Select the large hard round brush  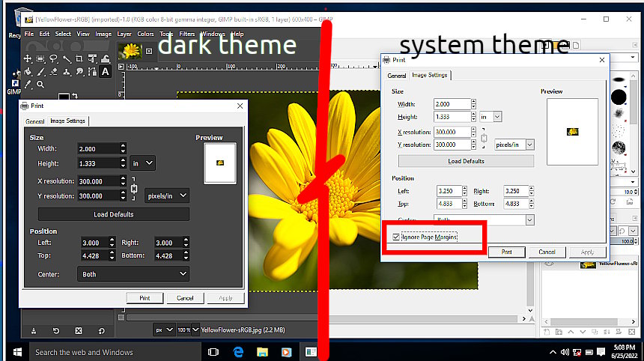pyautogui.click(x=619, y=97)
